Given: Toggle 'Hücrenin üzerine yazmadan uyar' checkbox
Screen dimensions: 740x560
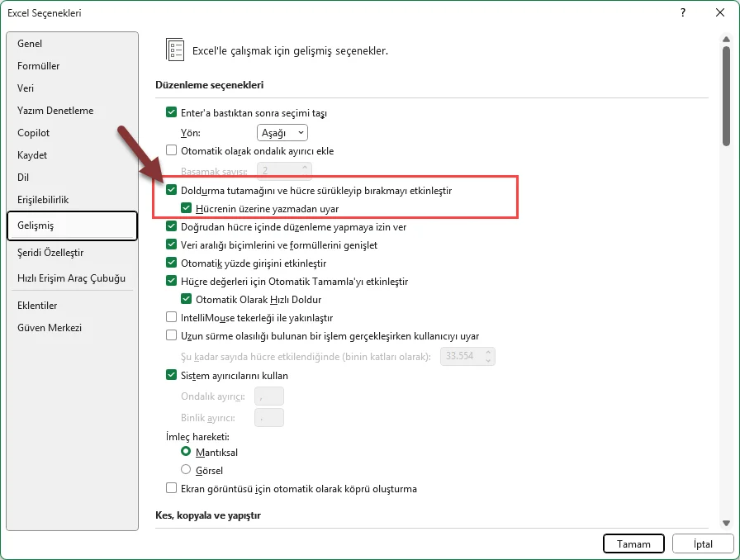Looking at the screenshot, I should click(x=187, y=208).
